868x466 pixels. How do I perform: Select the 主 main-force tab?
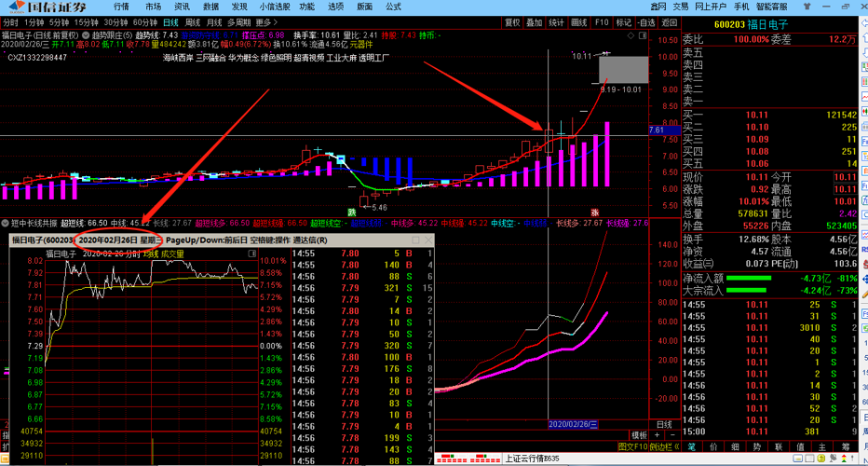point(822,446)
